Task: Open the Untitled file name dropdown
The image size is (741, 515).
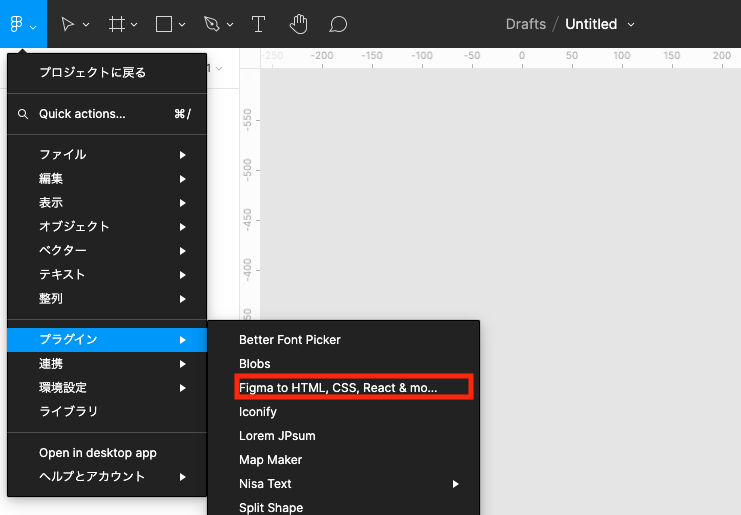Action: click(x=631, y=25)
